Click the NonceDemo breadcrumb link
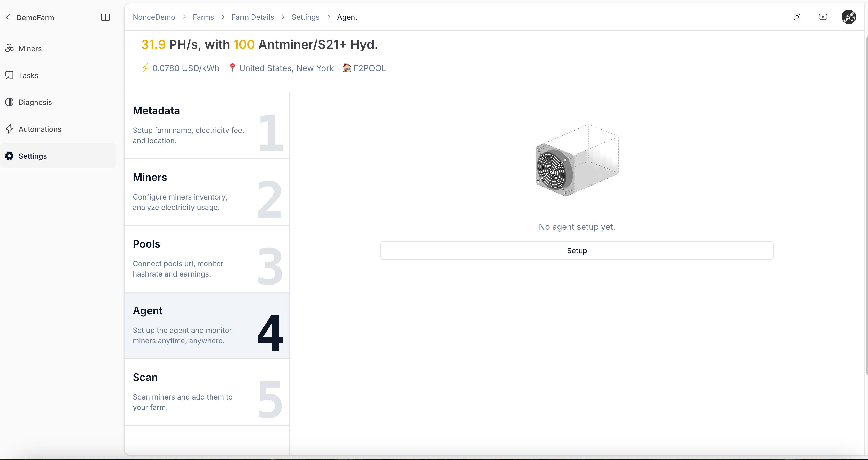The image size is (868, 460). click(x=154, y=17)
